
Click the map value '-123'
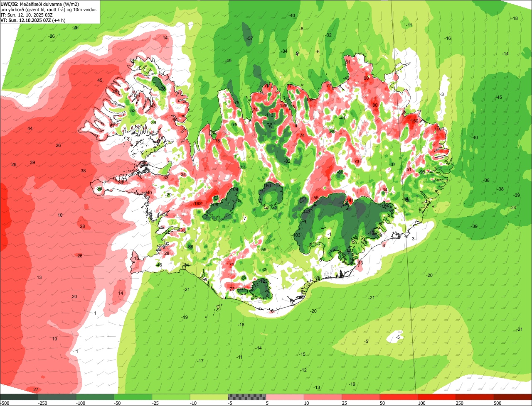[264, 281]
